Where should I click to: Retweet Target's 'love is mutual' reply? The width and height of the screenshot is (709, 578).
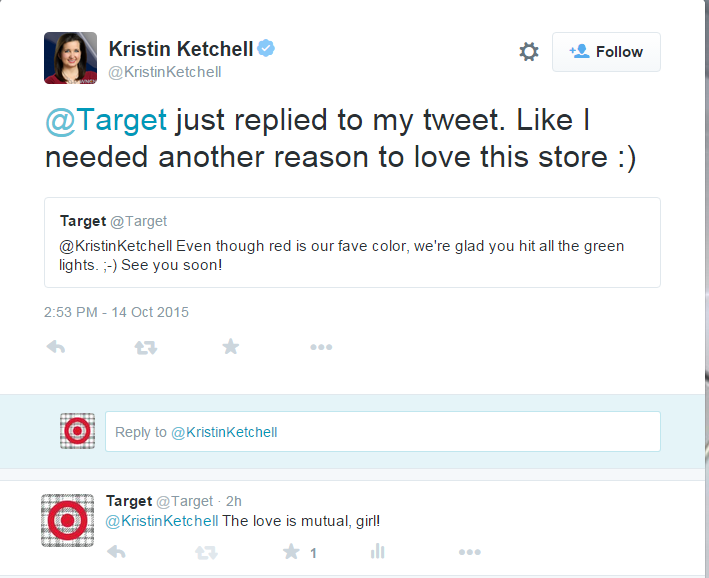pos(205,551)
